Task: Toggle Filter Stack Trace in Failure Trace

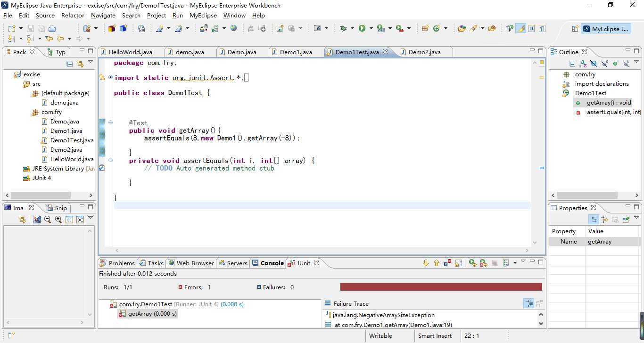Action: [x=529, y=304]
